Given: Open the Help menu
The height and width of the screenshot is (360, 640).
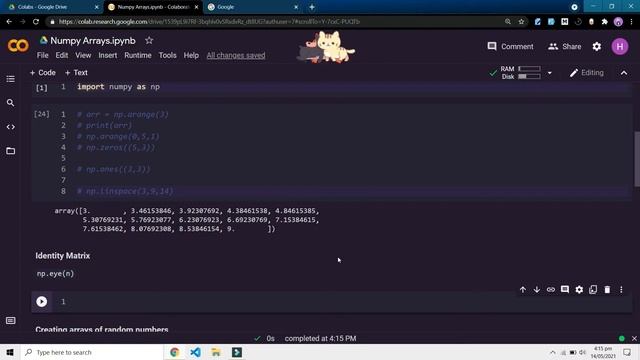Looking at the screenshot, I should tap(191, 56).
